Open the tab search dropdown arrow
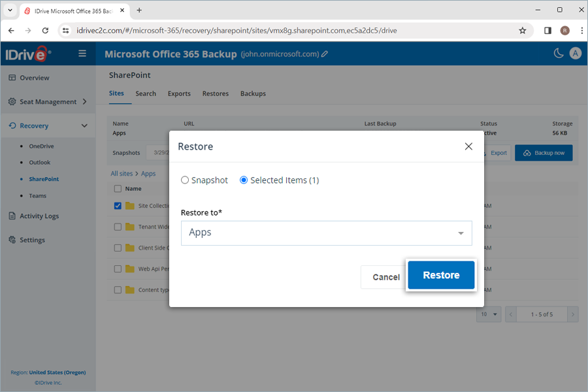 click(10, 10)
